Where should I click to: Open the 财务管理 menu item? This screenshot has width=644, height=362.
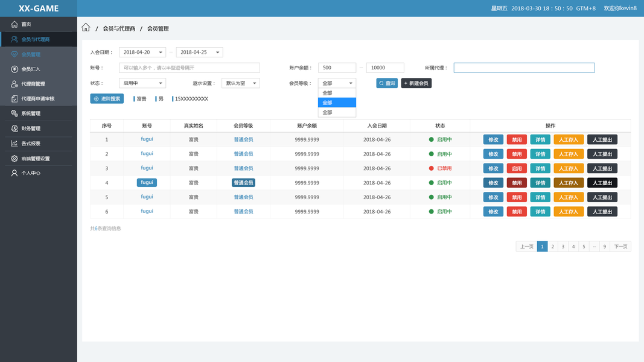point(39,129)
